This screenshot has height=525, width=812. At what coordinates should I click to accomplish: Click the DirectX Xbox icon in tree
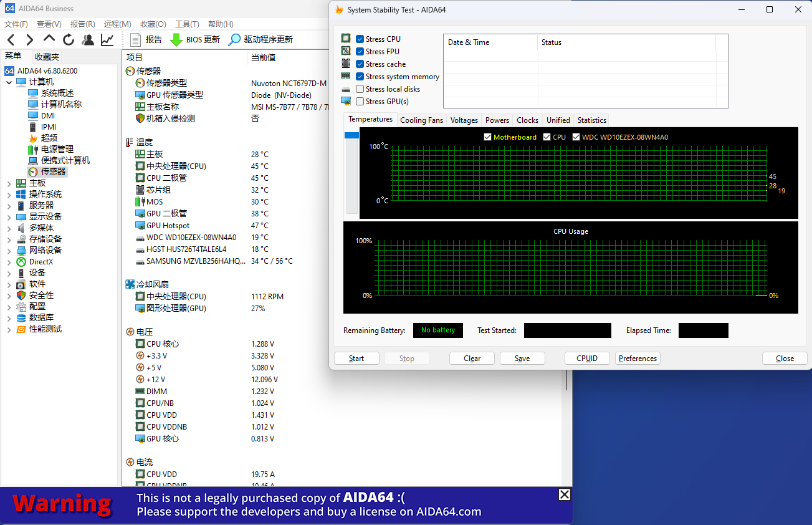pos(21,262)
